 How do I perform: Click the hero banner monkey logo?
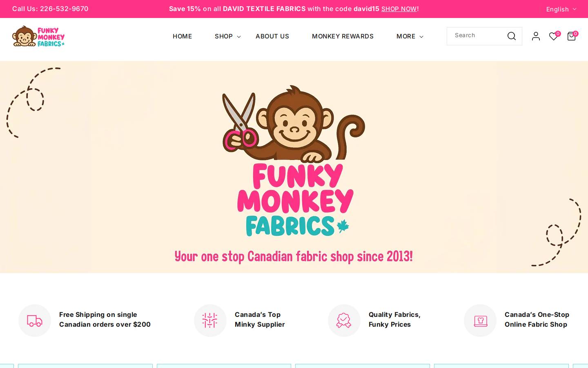click(x=294, y=160)
